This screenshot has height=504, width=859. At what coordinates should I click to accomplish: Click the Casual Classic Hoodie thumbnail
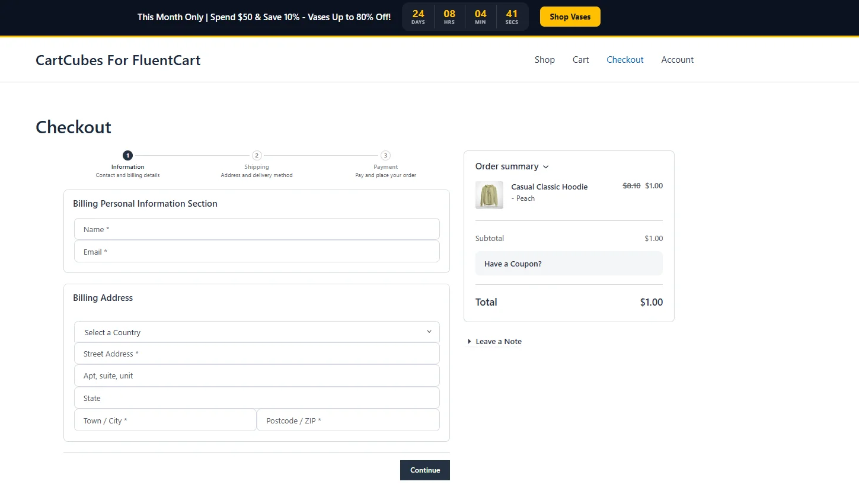point(489,195)
